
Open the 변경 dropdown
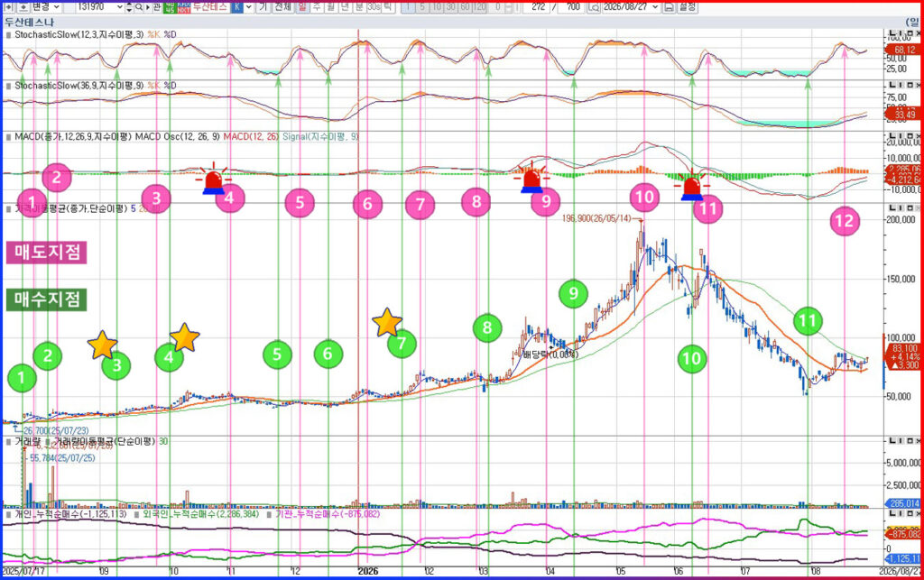46,7
